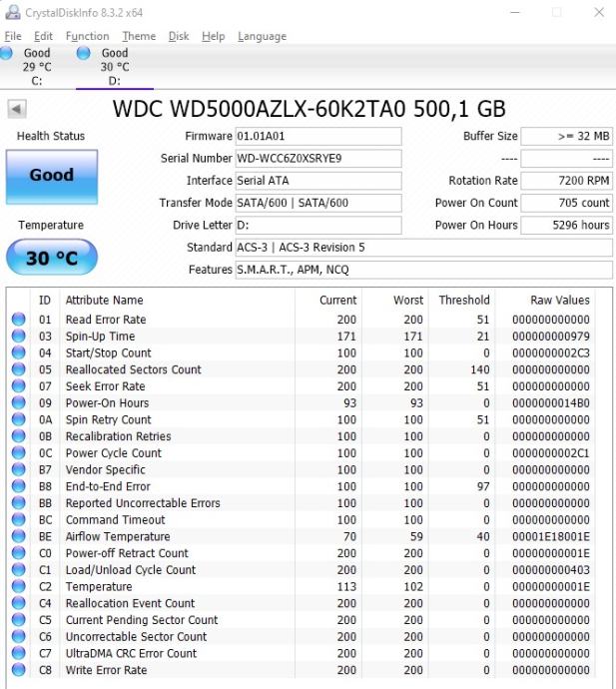Image resolution: width=616 pixels, height=689 pixels.
Task: Select the Reallocated Sectors Count attribute name
Action: coord(133,369)
